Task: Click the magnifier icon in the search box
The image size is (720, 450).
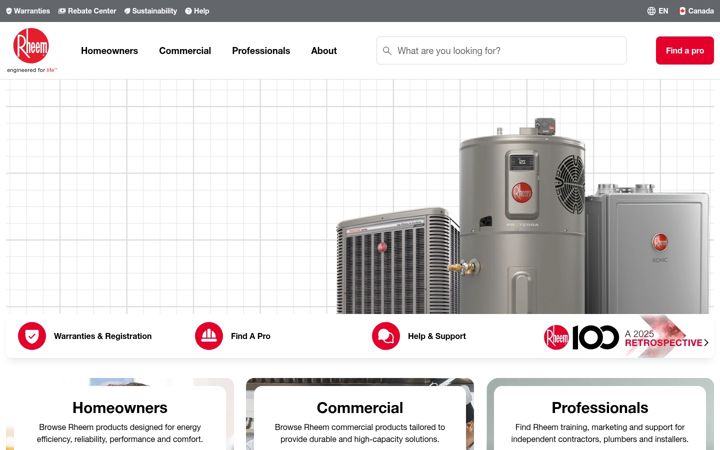Action: tap(387, 51)
